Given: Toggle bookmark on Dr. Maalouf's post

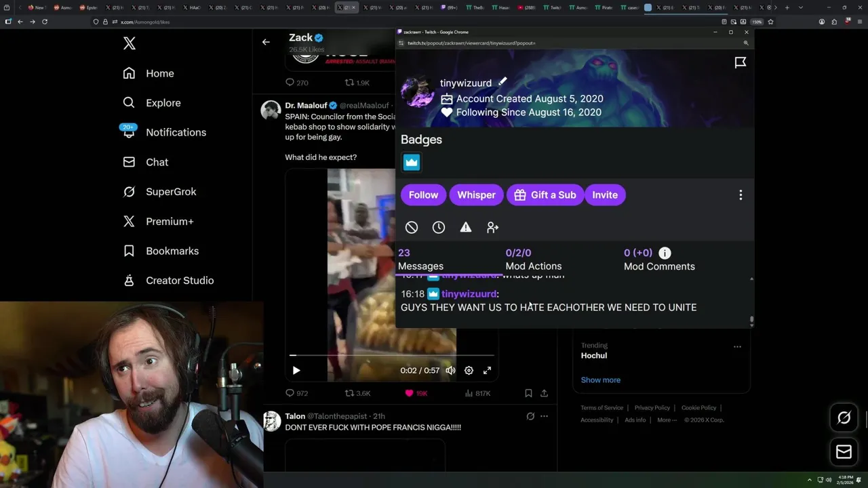Looking at the screenshot, I should 528,393.
